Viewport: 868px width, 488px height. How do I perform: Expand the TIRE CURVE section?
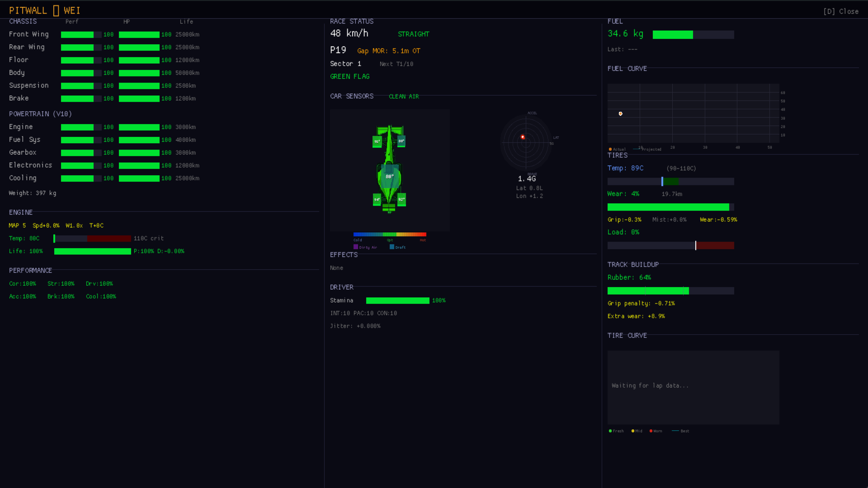(627, 335)
